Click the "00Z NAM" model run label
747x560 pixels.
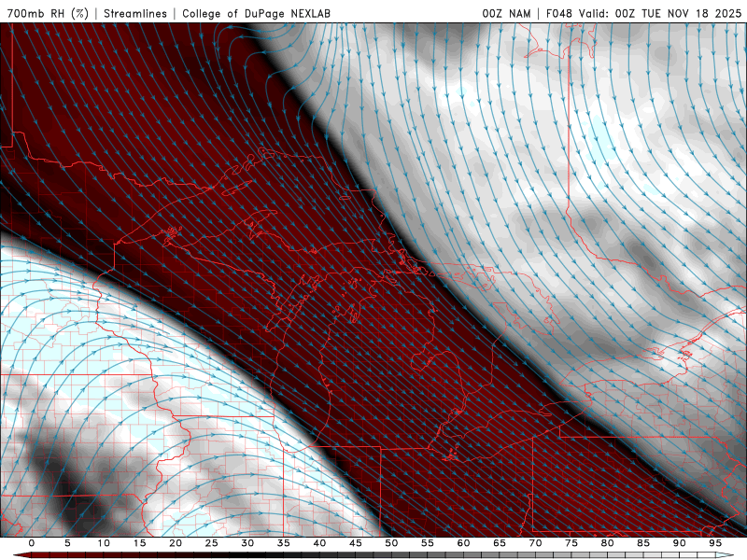click(506, 13)
